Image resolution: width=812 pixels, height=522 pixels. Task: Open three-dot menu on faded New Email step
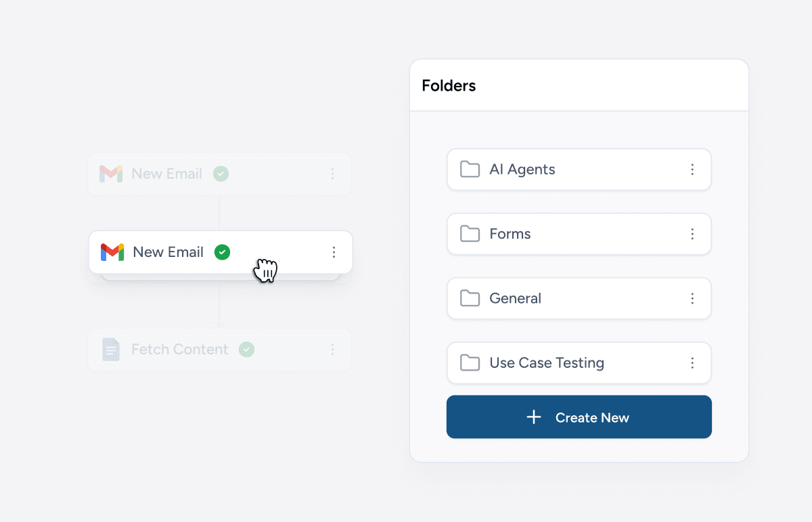[x=332, y=174]
